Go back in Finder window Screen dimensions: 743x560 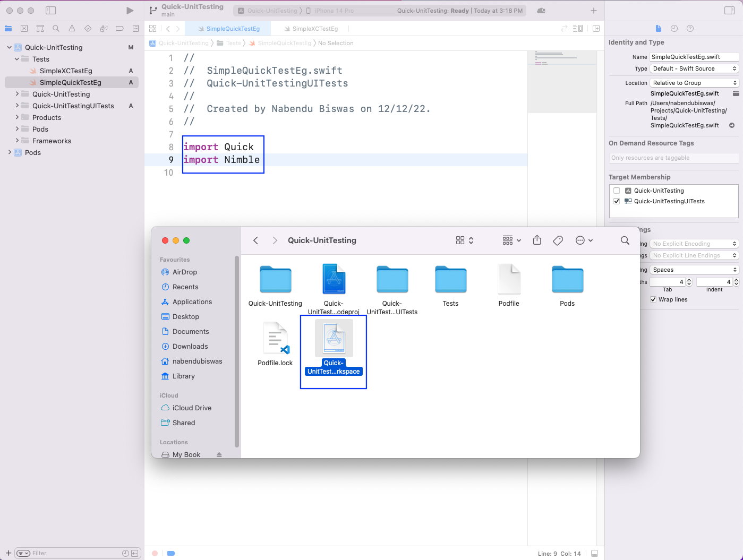pyautogui.click(x=255, y=240)
